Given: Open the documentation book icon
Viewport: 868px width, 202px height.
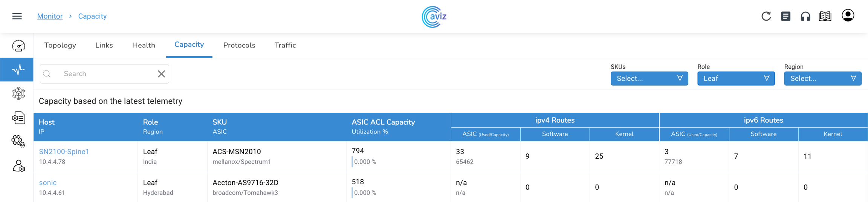Looking at the screenshot, I should [x=825, y=16].
